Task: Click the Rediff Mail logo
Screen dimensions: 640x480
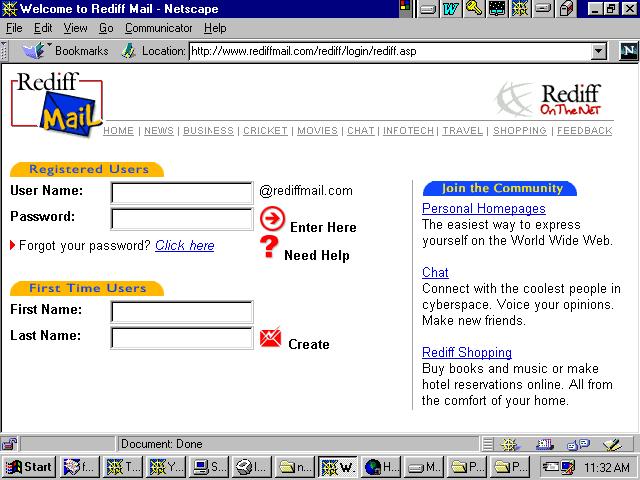Action: (x=57, y=104)
